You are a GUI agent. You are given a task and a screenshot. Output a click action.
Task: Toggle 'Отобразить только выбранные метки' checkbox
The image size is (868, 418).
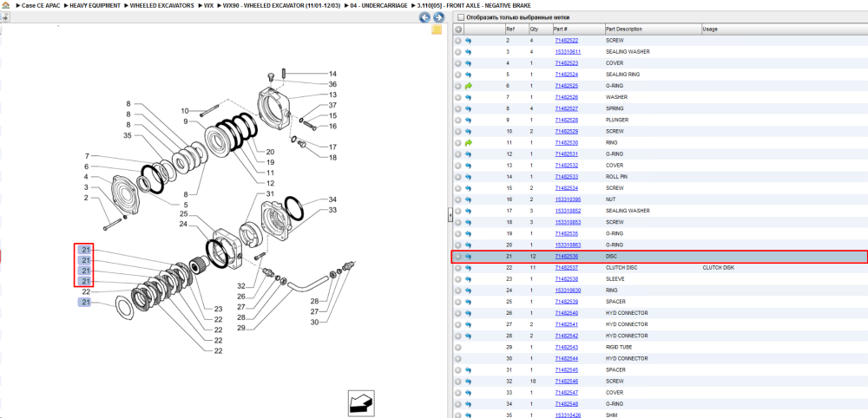click(x=461, y=17)
